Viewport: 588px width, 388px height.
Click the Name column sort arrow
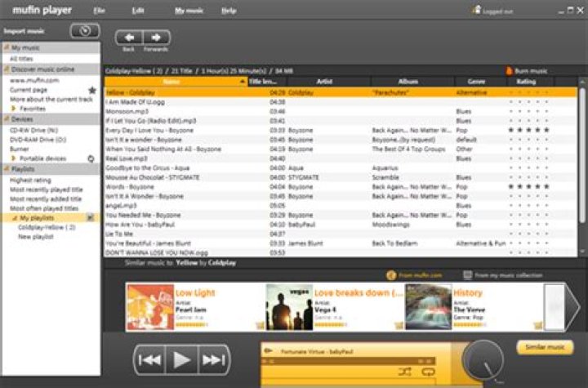243,82
